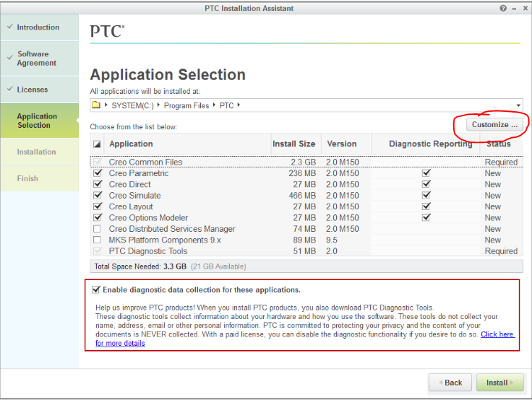Open the install path dropdown arrow
Viewport: 532px width, 400px height.
(518, 105)
